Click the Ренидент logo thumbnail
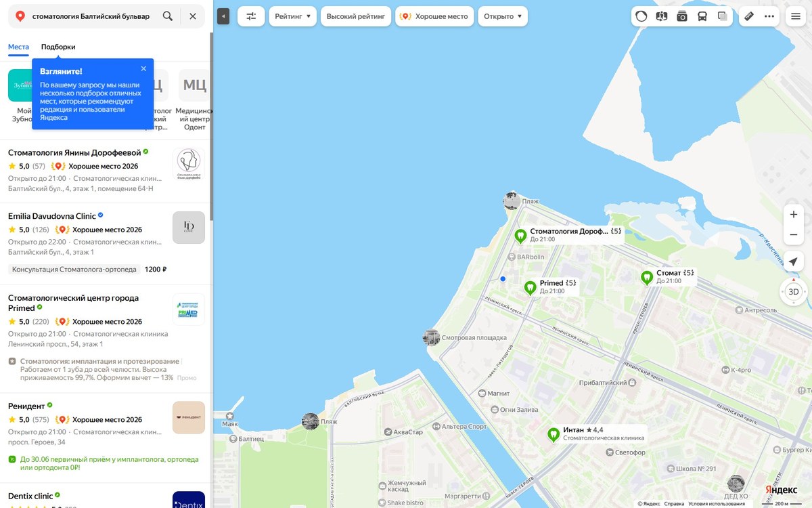The height and width of the screenshot is (508, 812). click(x=189, y=417)
